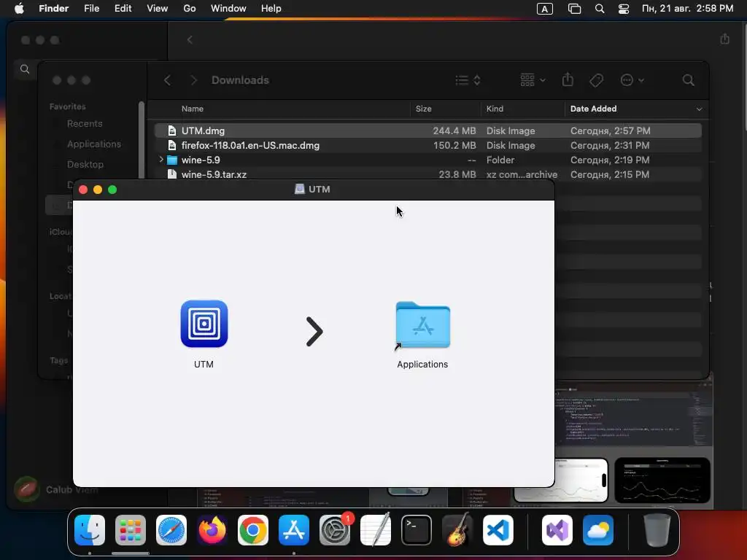
Task: Open the File menu
Action: point(91,9)
